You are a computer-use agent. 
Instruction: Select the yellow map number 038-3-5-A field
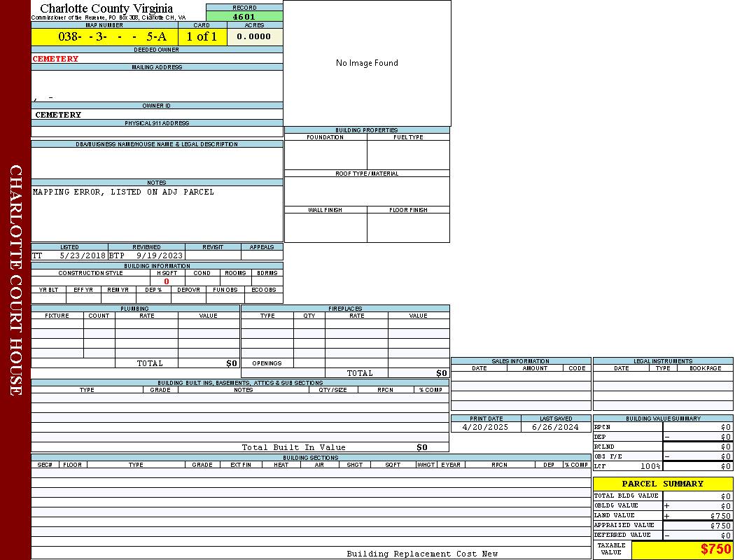click(x=104, y=37)
